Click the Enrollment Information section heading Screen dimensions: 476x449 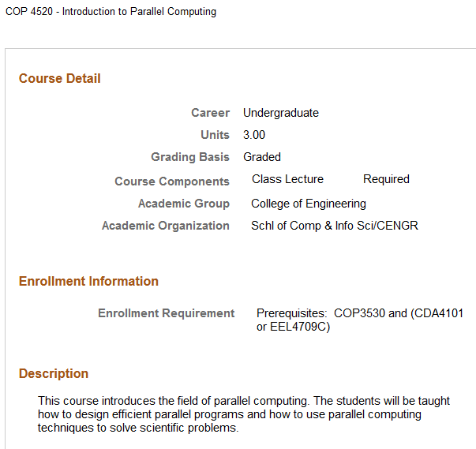[x=88, y=282]
